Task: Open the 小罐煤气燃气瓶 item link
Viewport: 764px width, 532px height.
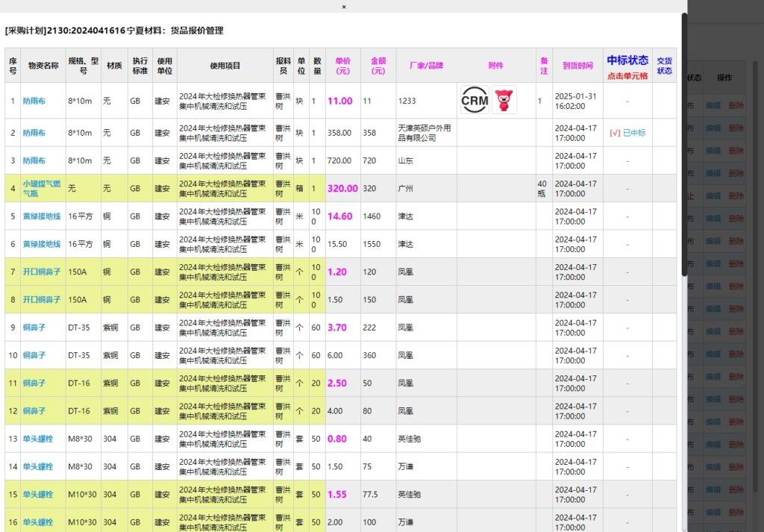Action: (x=42, y=188)
